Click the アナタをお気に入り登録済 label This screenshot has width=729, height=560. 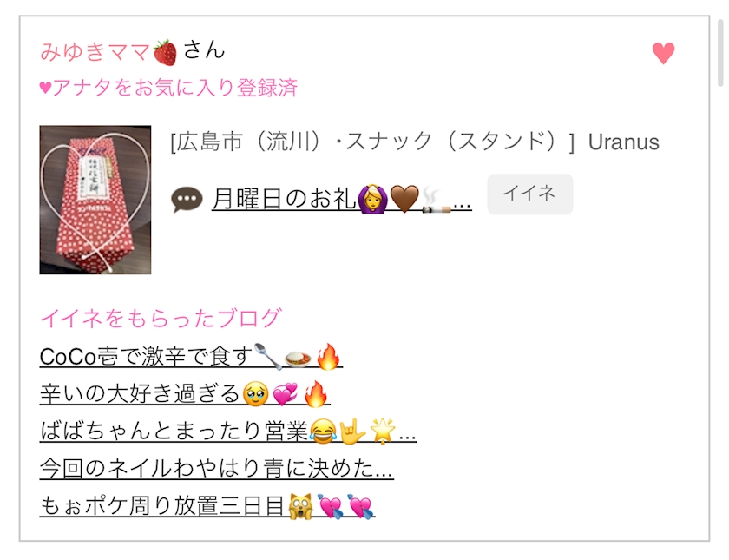(x=168, y=88)
